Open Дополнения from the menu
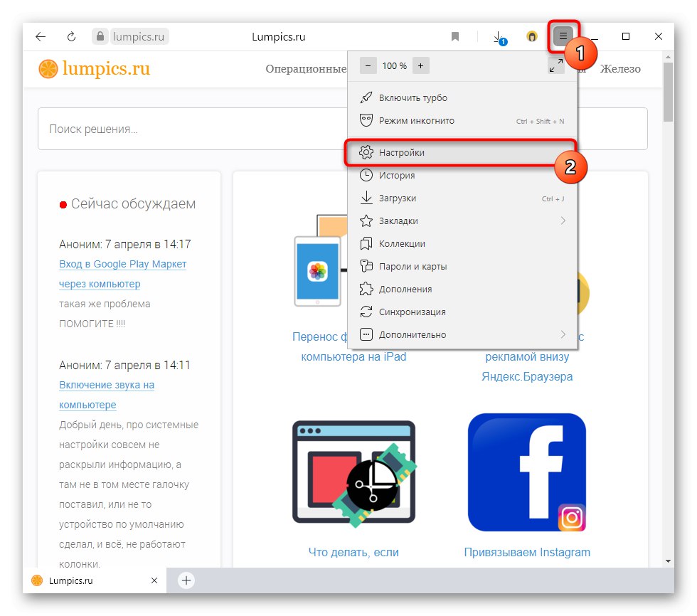The width and height of the screenshot is (697, 616). [x=462, y=289]
